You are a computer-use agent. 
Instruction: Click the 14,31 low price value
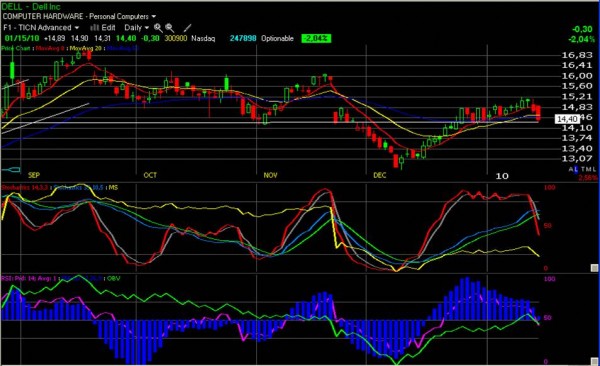point(102,38)
